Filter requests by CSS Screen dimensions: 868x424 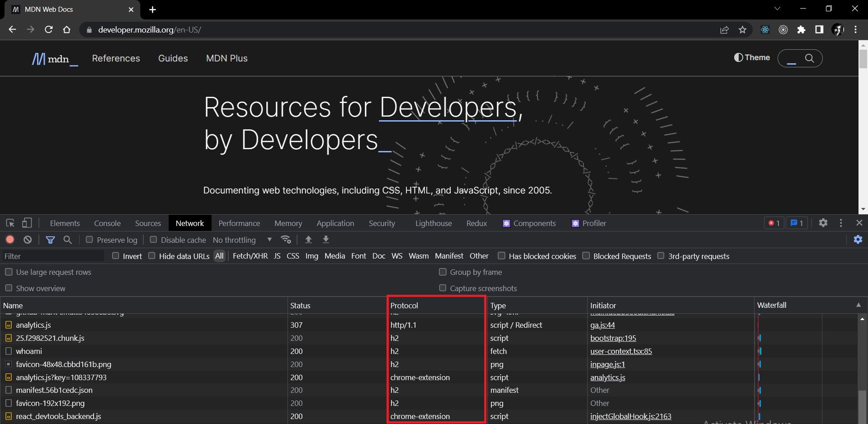(x=293, y=256)
